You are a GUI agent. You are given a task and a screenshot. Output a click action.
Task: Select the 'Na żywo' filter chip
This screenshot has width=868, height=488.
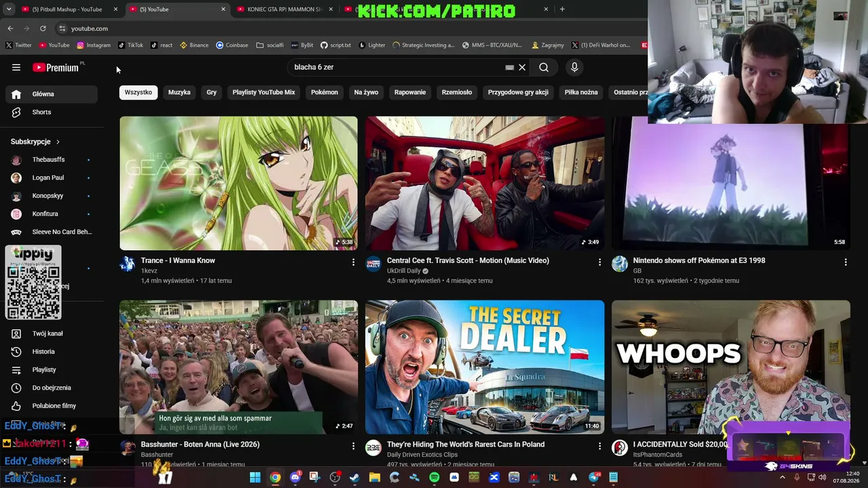point(366,92)
